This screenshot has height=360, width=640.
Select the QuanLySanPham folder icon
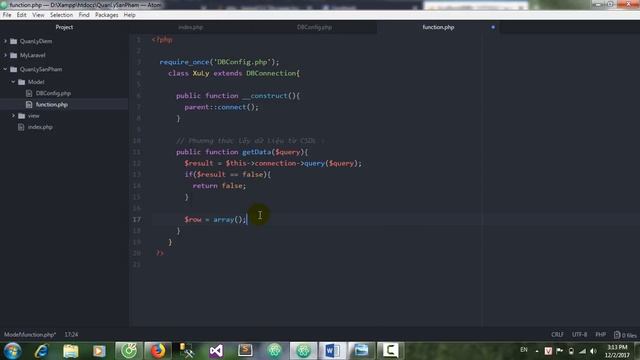coord(13,69)
